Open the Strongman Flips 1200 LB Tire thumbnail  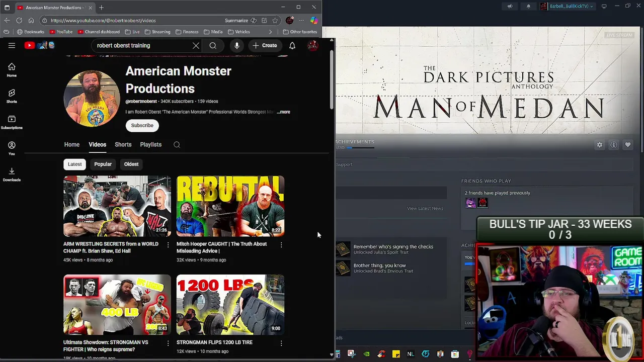pos(230,305)
